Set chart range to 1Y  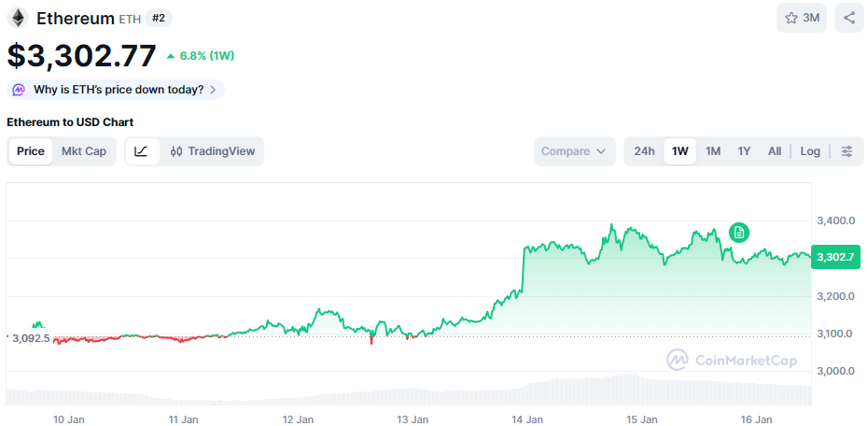(x=744, y=151)
